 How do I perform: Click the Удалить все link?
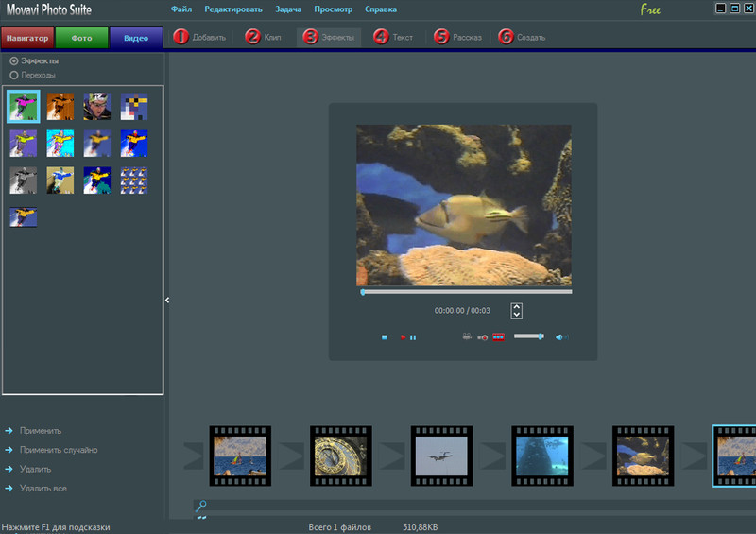point(43,489)
